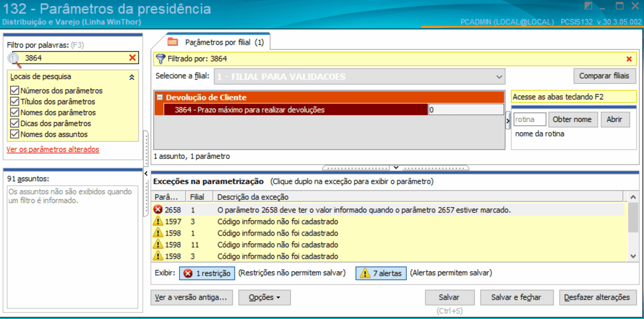Viewport: 644px width, 319px height.
Task: Sort by 'Filial' column header
Action: [x=200, y=197]
